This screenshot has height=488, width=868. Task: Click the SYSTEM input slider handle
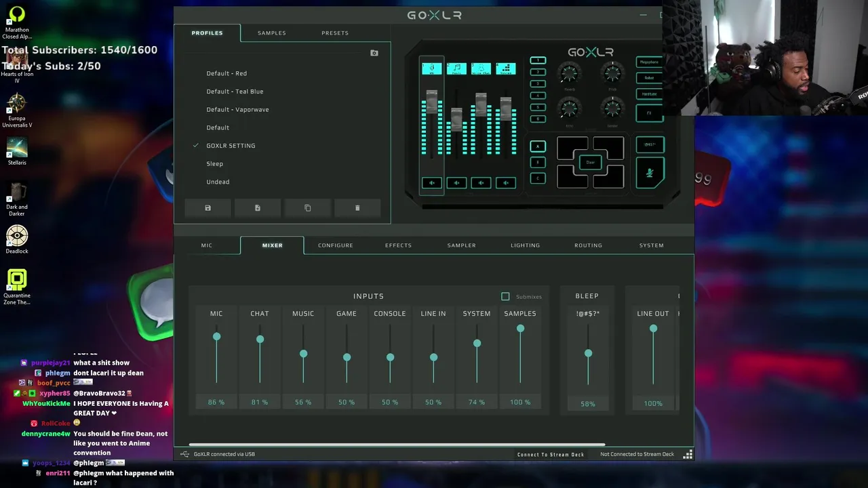[x=477, y=344]
